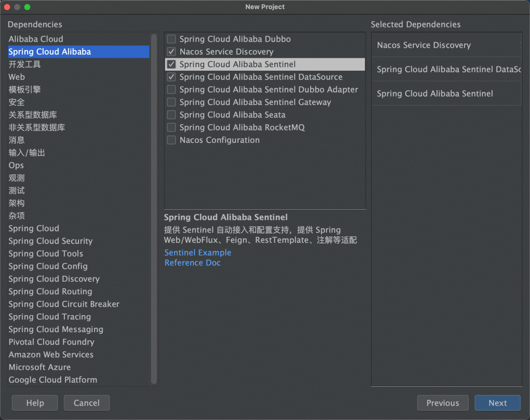
Task: Enable the Spring Cloud Alibaba Dubbo checkbox
Action: [171, 39]
